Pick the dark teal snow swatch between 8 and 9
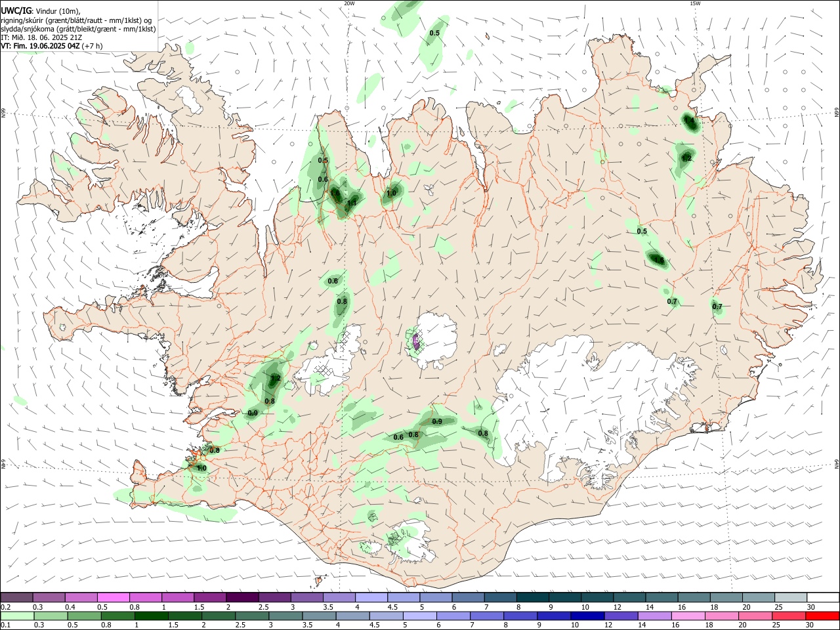This screenshot has height=630, width=840. (532, 597)
